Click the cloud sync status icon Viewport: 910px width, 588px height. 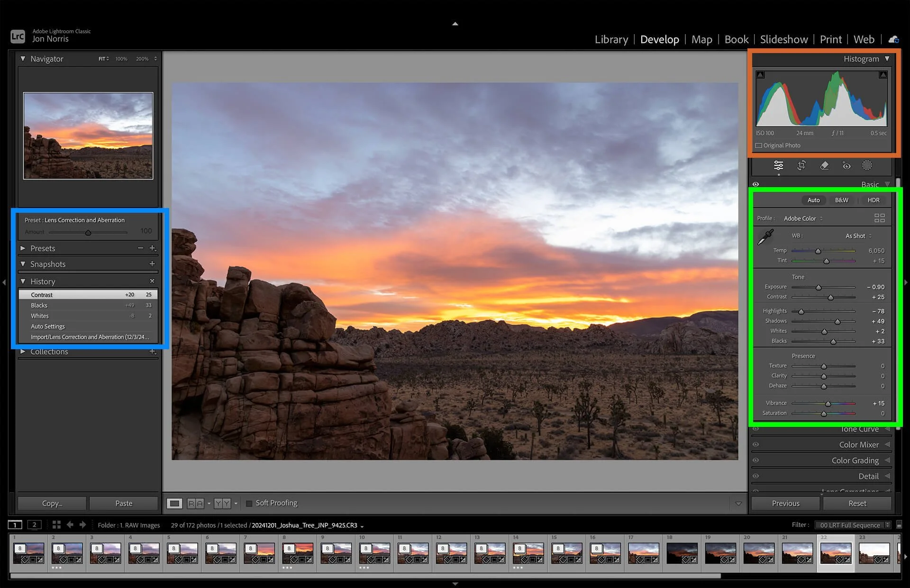tap(893, 39)
